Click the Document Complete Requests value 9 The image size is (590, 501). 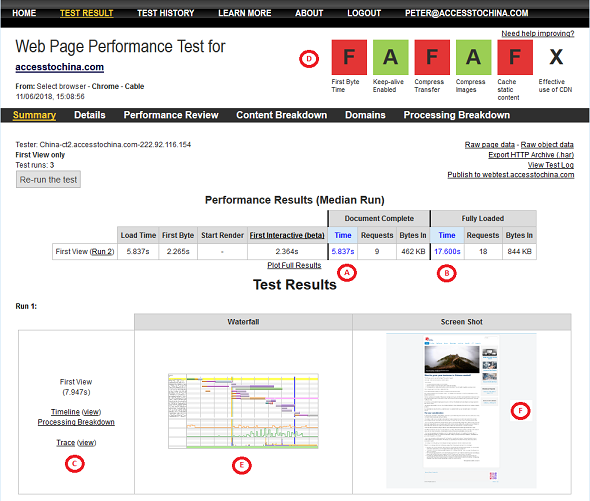[x=377, y=251]
